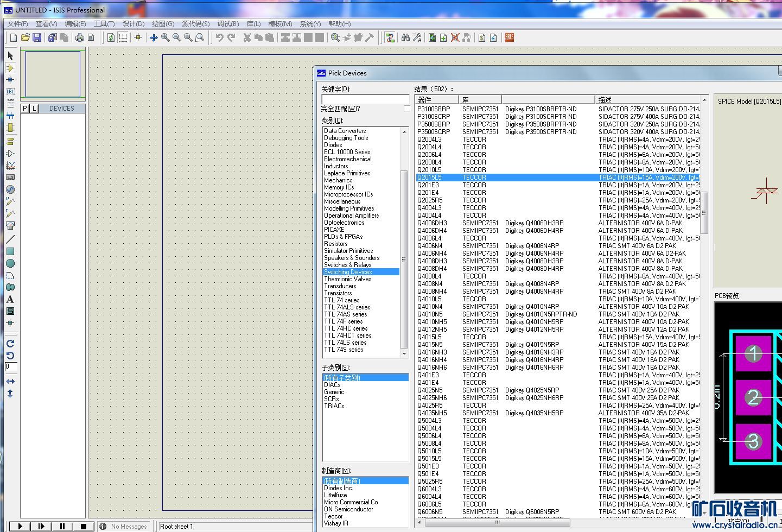Open Terminals mode in left toolbar

pyautogui.click(x=10, y=141)
